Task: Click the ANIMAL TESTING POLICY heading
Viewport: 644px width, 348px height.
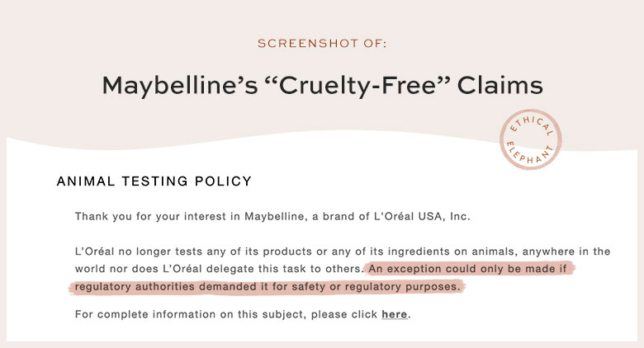Action: (154, 181)
